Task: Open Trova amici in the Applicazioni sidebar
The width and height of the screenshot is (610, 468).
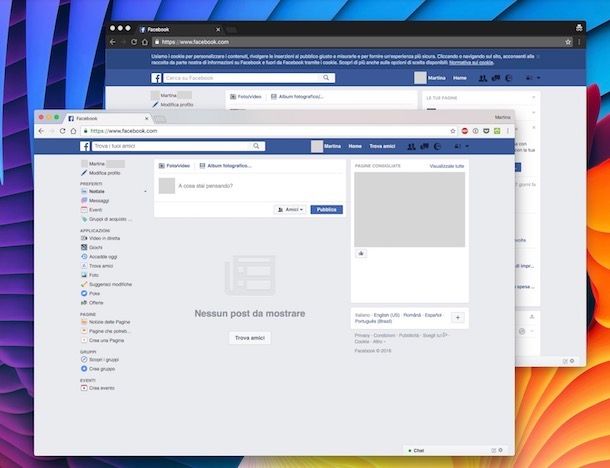Action: (x=97, y=266)
